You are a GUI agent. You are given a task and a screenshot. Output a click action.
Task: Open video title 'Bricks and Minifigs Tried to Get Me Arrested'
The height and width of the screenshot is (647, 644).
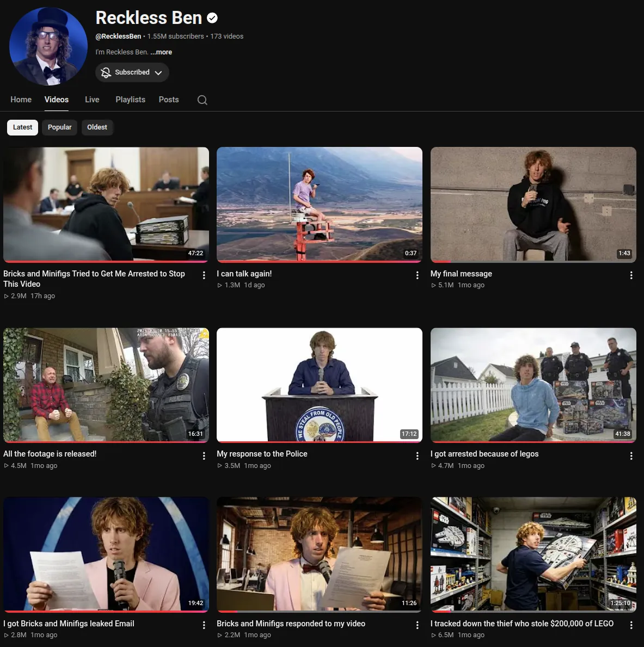[94, 279]
